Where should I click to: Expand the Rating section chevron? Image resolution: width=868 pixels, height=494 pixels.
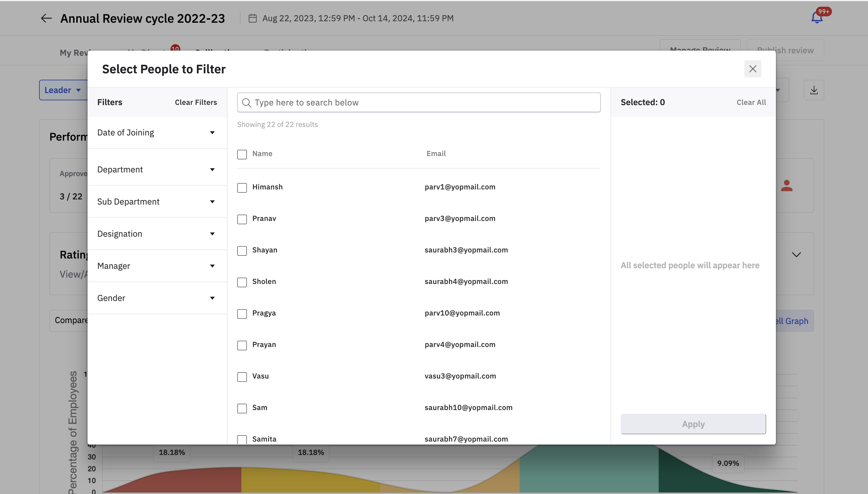click(796, 255)
